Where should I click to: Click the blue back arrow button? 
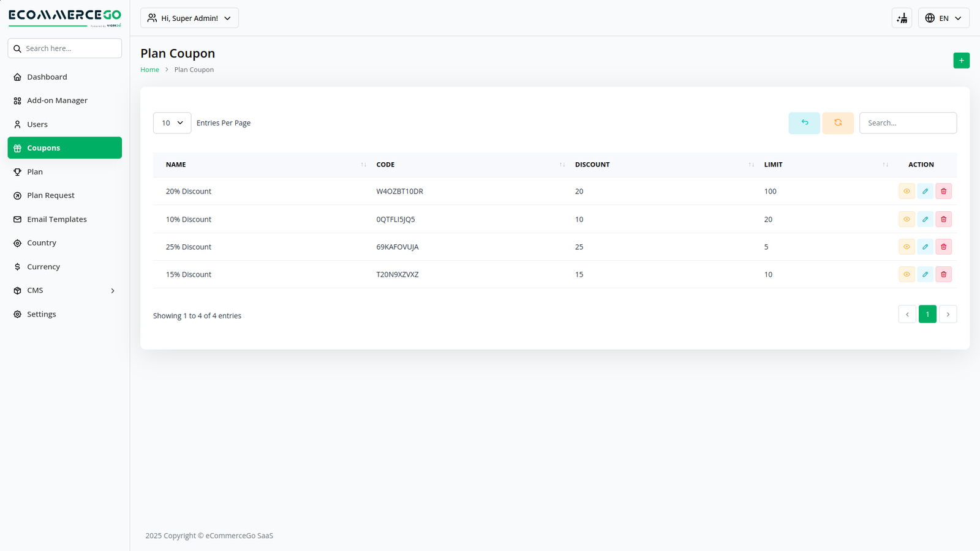pyautogui.click(x=804, y=123)
